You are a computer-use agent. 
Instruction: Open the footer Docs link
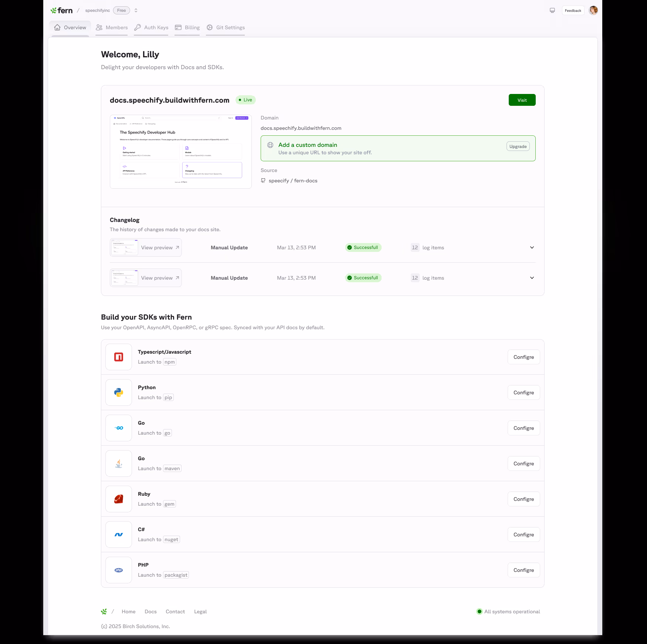(150, 611)
